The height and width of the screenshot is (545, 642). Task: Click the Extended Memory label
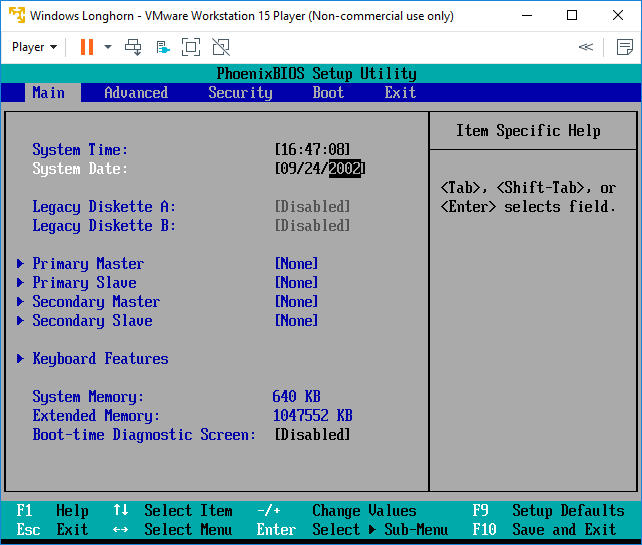[96, 416]
